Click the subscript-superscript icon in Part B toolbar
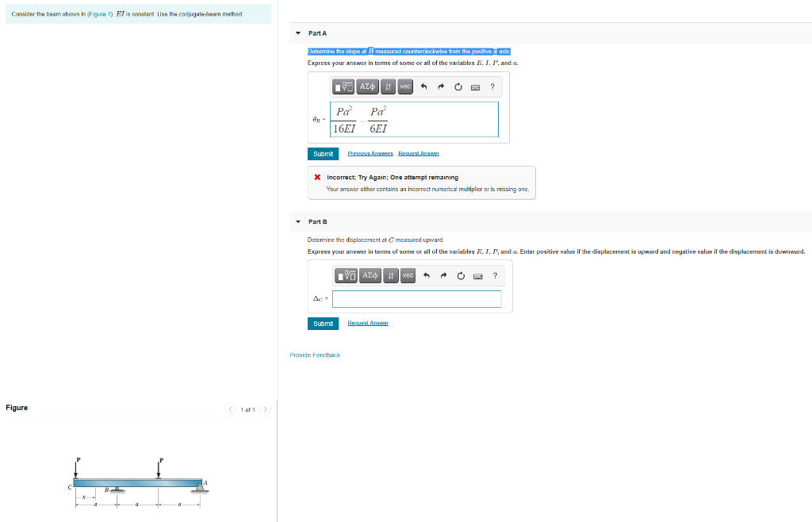The height and width of the screenshot is (522, 812). coord(391,275)
